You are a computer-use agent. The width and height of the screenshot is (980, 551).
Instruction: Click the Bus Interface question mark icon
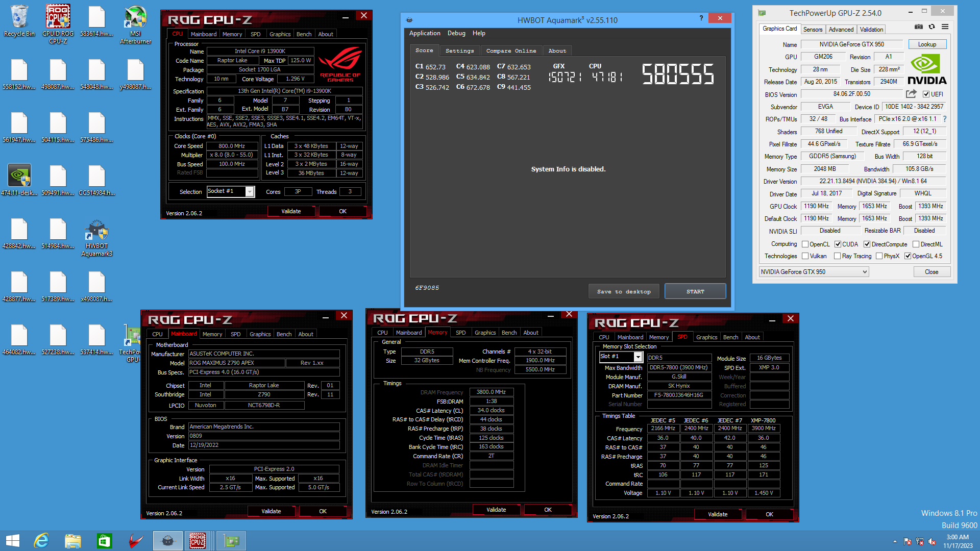(x=945, y=119)
